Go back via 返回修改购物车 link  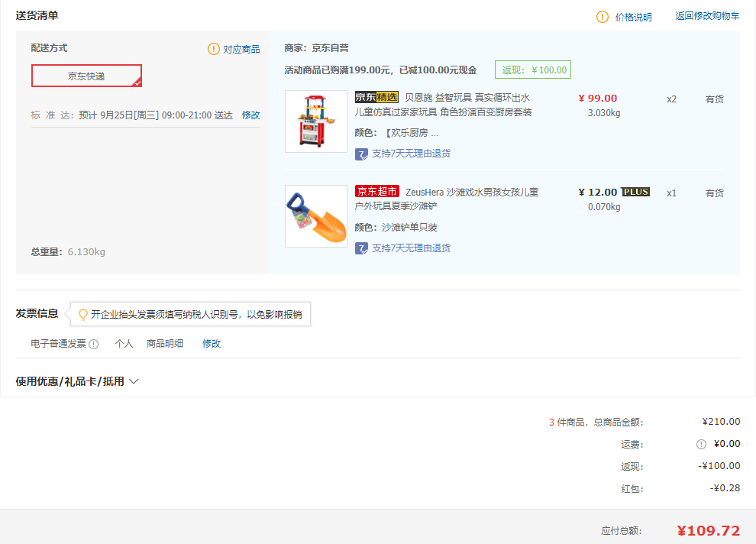coord(707,16)
